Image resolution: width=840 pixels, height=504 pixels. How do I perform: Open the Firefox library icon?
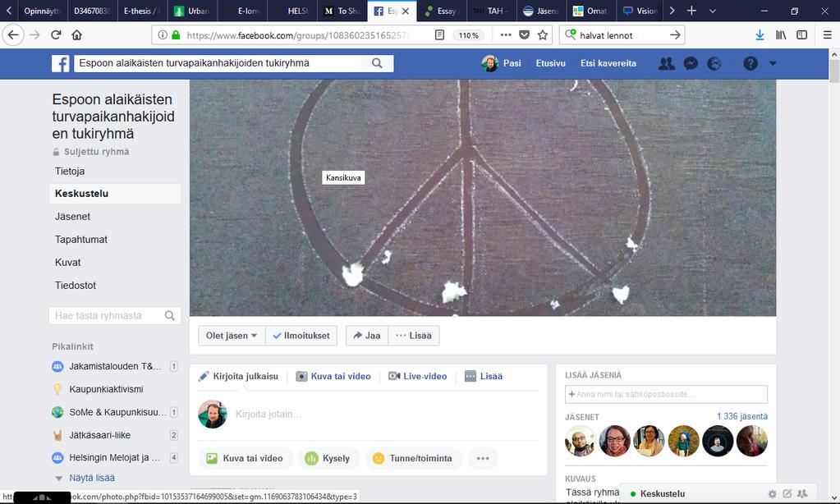[x=781, y=34]
